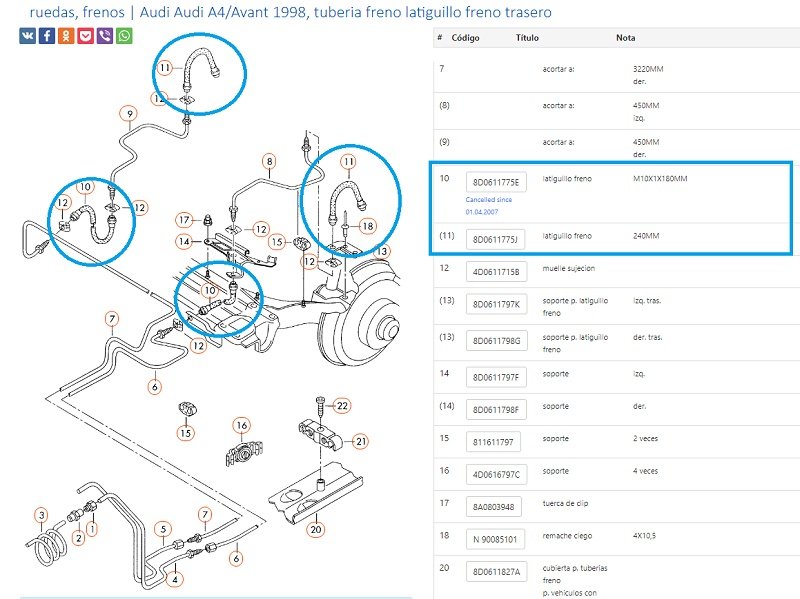Click callout 14 in the diagram

pos(184,241)
